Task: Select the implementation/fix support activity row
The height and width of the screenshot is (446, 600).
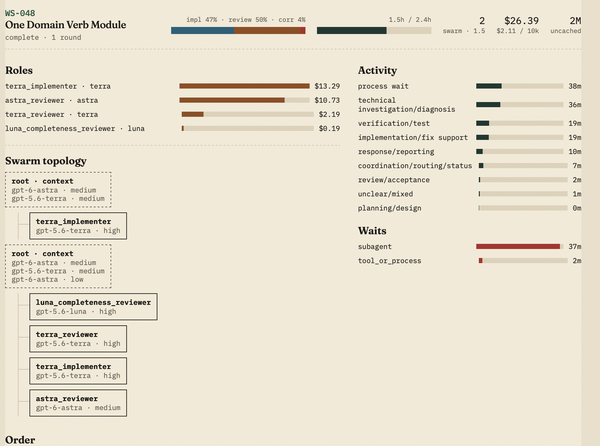Action: click(470, 137)
